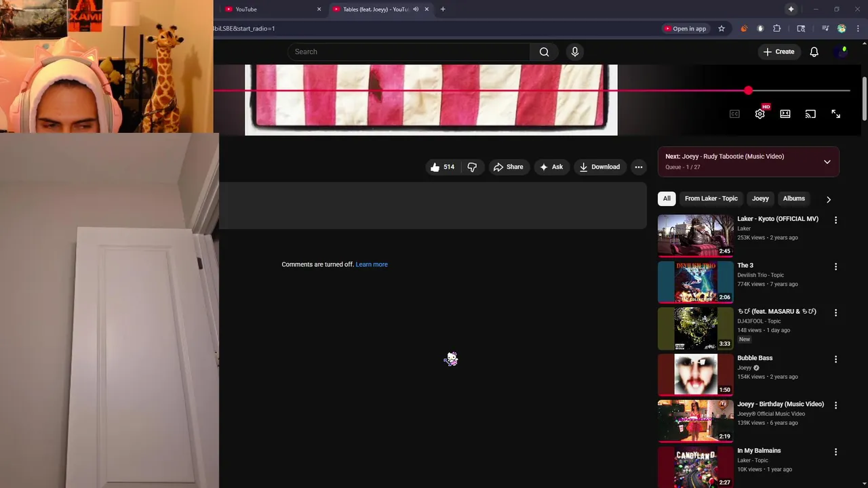Open Joeyy - Birthday thumbnail
The image size is (868, 488).
pyautogui.click(x=695, y=421)
